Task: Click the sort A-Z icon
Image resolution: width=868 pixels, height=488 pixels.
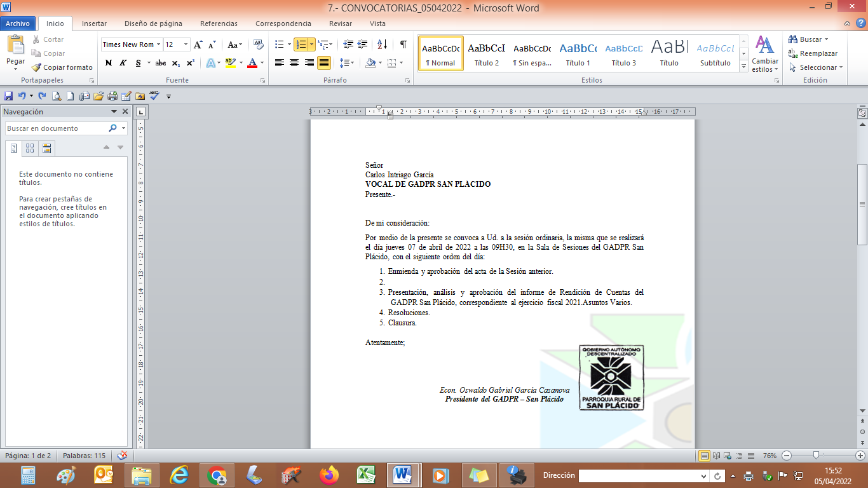Action: pyautogui.click(x=382, y=44)
